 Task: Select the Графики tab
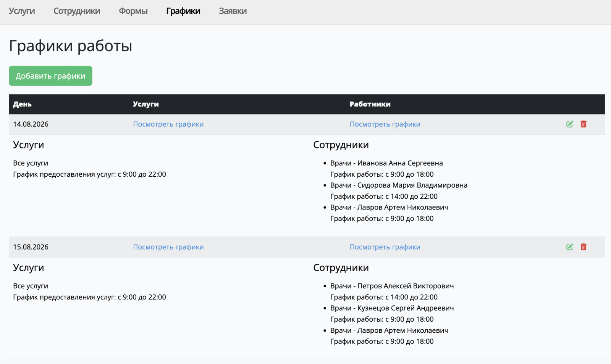pyautogui.click(x=183, y=11)
